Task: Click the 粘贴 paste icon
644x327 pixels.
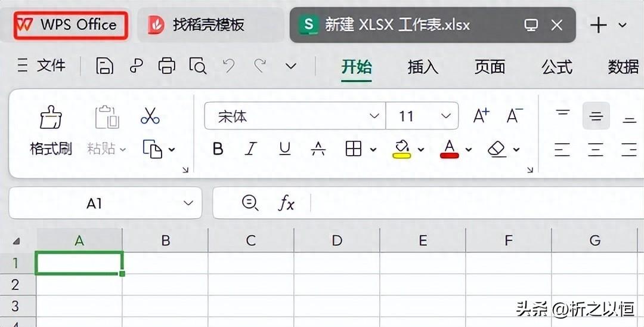Action: click(107, 118)
